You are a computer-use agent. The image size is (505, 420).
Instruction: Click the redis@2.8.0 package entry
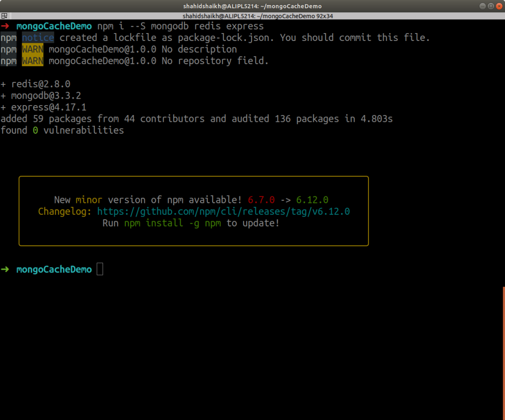(x=42, y=84)
